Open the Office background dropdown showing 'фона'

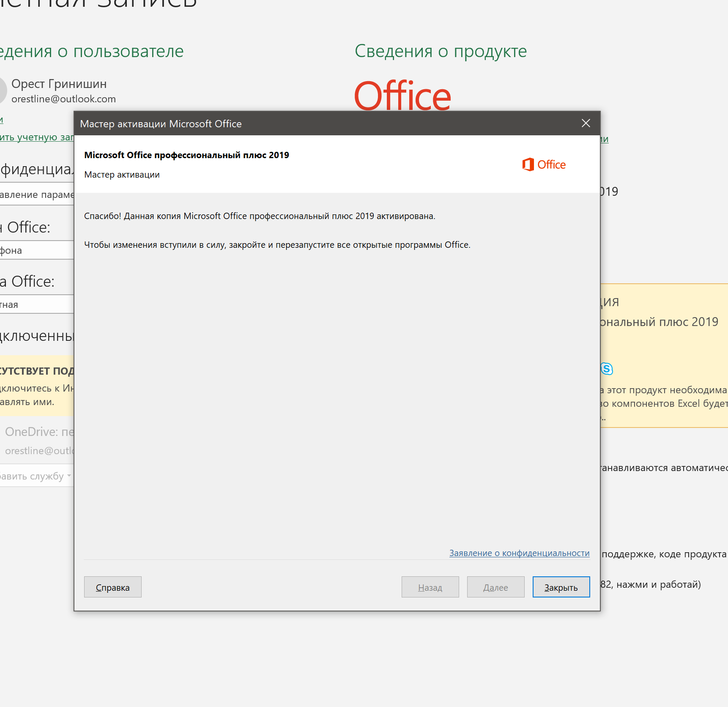coord(36,250)
